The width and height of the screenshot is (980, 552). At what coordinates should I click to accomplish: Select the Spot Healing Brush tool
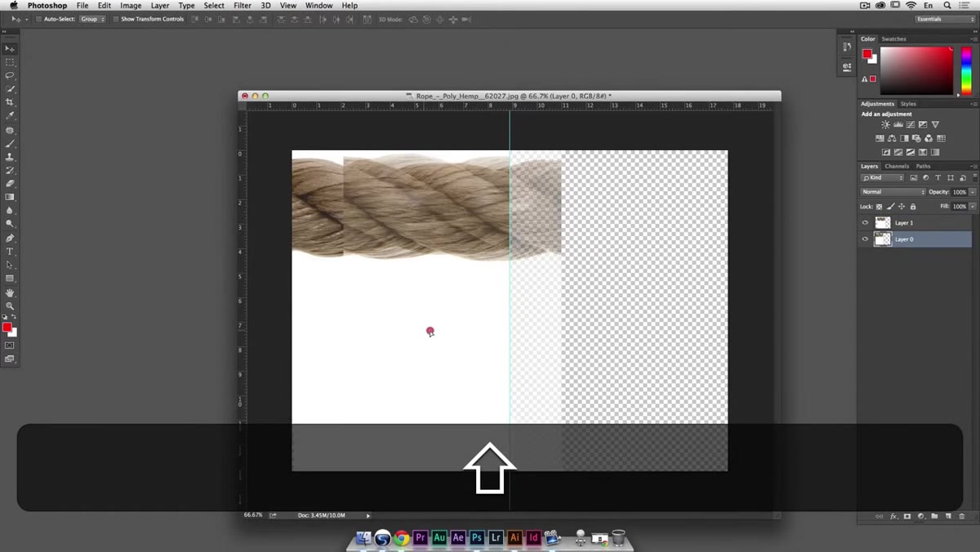click(10, 130)
